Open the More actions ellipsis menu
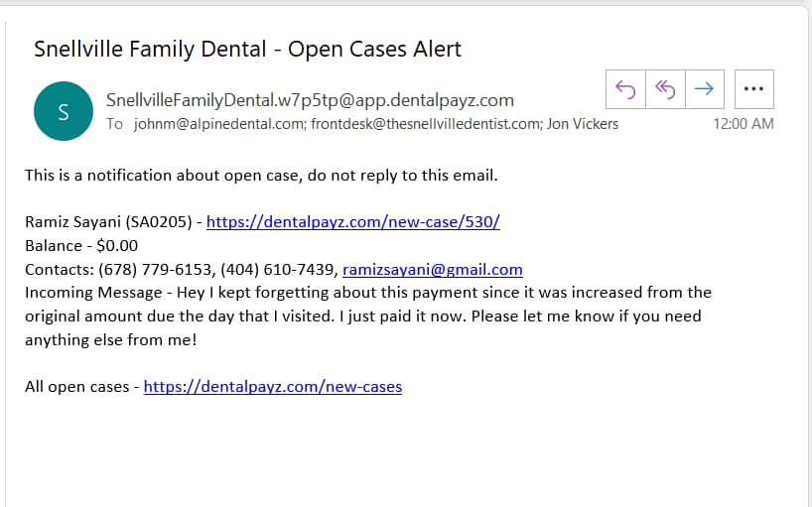Image resolution: width=812 pixels, height=507 pixels. click(x=754, y=89)
